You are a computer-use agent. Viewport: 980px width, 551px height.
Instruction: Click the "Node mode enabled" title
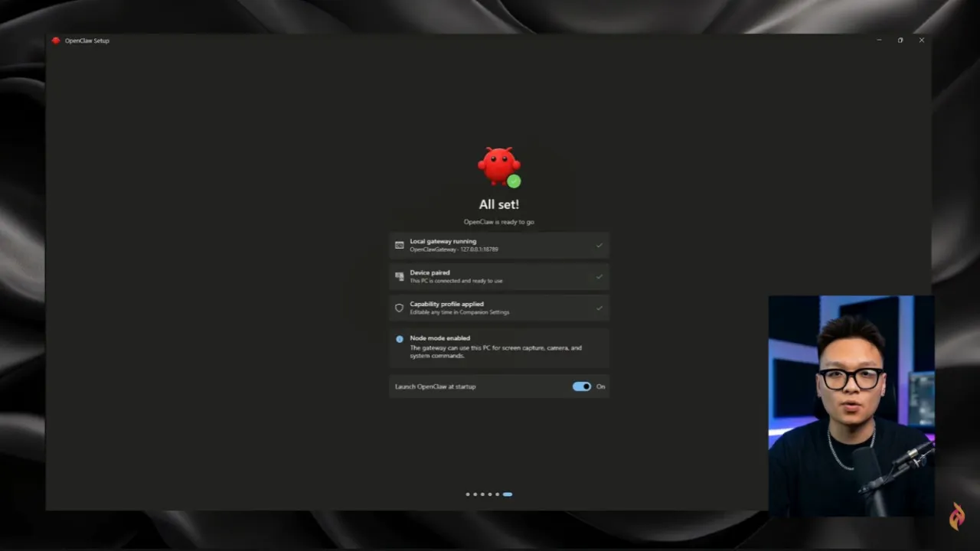[439, 338]
